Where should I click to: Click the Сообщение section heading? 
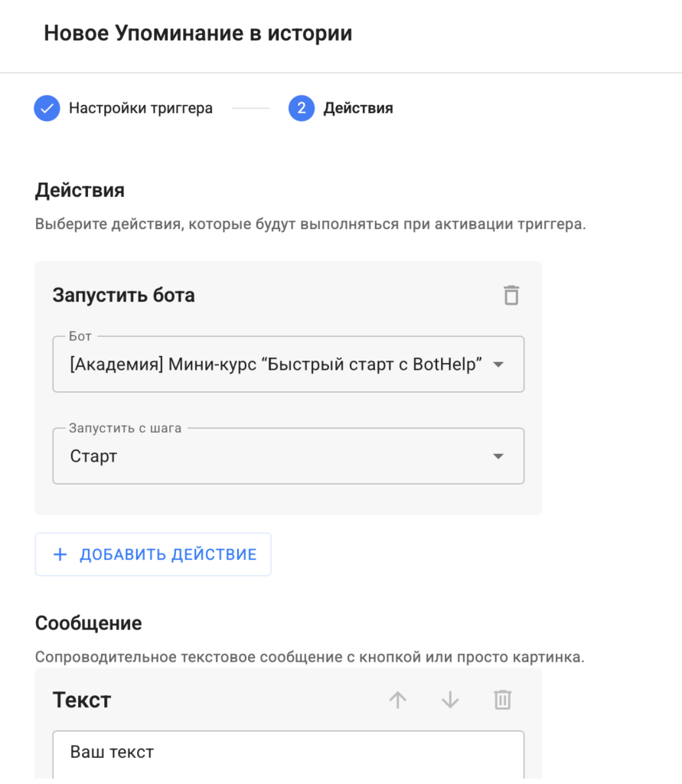pos(89,623)
